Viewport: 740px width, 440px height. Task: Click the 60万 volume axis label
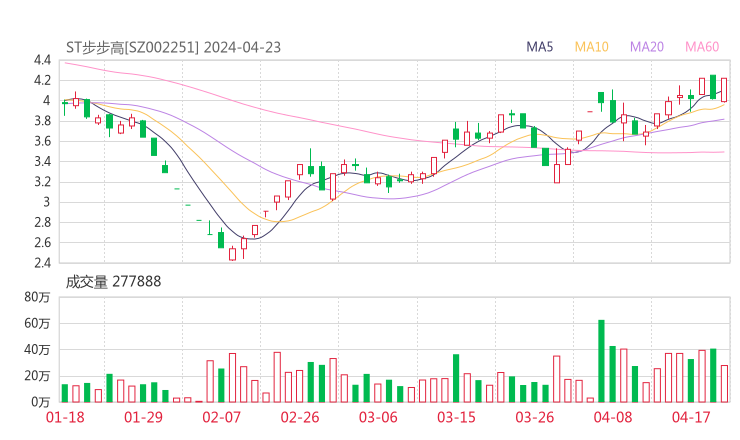coord(37,323)
